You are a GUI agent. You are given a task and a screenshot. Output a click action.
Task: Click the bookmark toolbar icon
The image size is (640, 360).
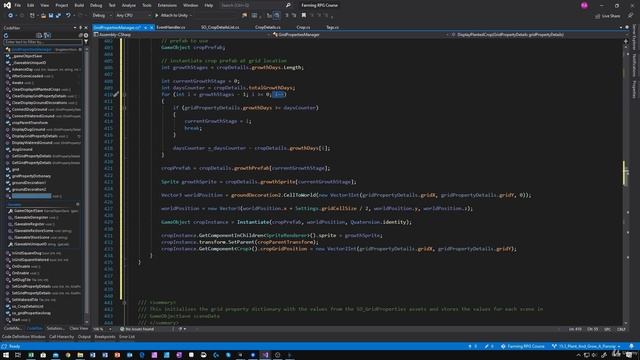pos(304,16)
